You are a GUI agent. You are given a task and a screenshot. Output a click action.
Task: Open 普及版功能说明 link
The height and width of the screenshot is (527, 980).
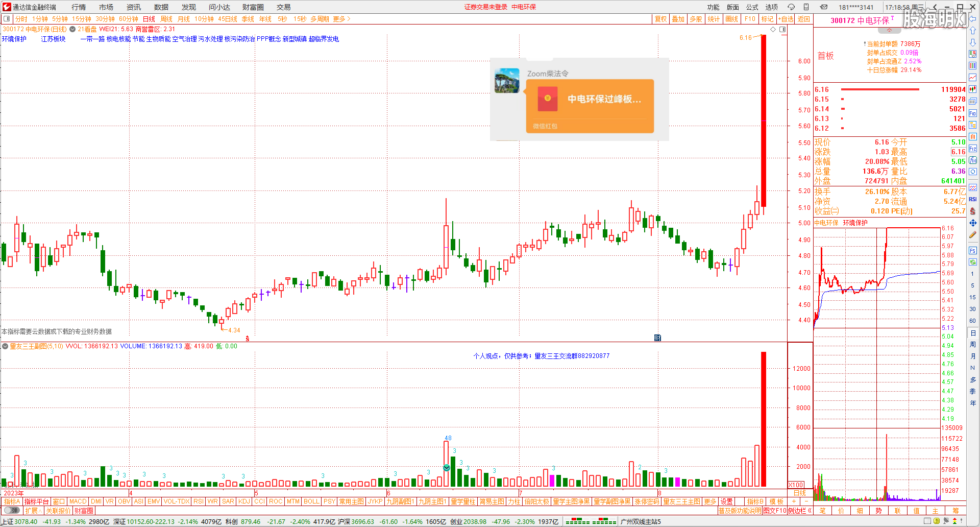[740, 510]
